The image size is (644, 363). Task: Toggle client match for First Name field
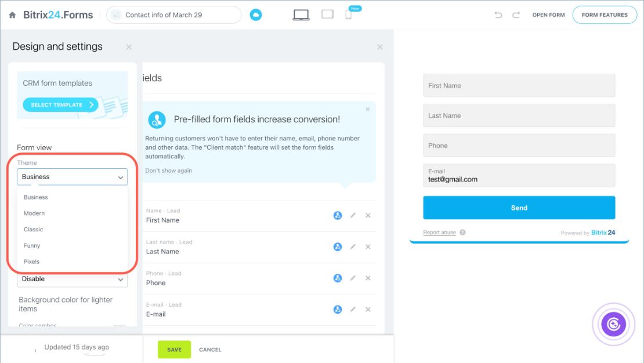tap(338, 216)
